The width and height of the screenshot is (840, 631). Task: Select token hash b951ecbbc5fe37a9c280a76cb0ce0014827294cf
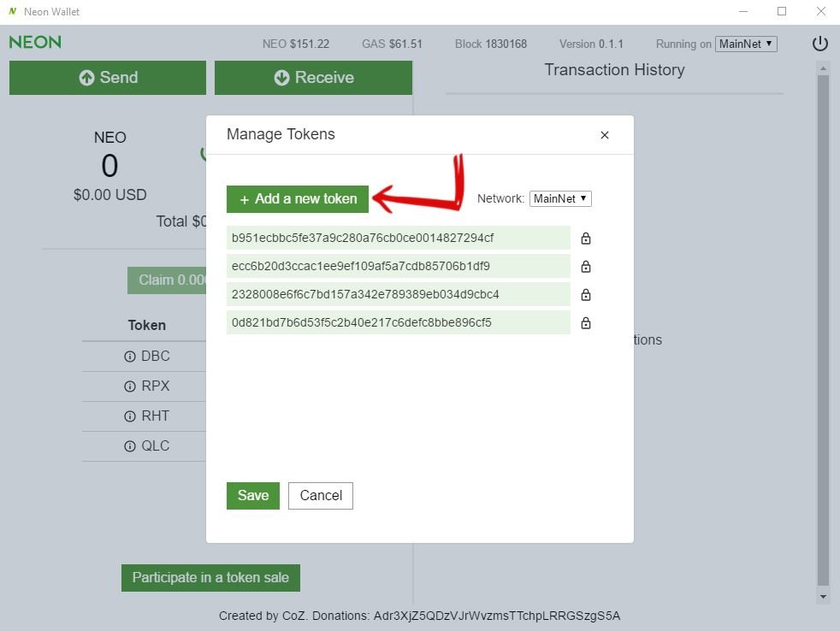click(398, 238)
